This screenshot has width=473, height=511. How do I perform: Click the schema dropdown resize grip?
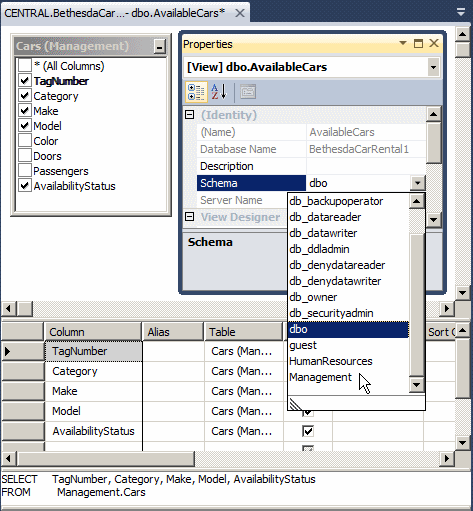coord(295,404)
